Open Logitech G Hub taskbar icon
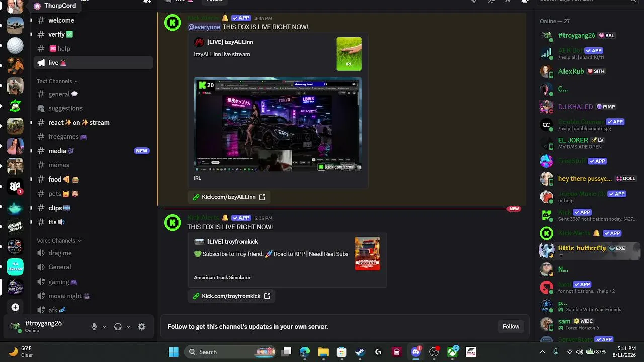644x362 pixels. [378, 352]
